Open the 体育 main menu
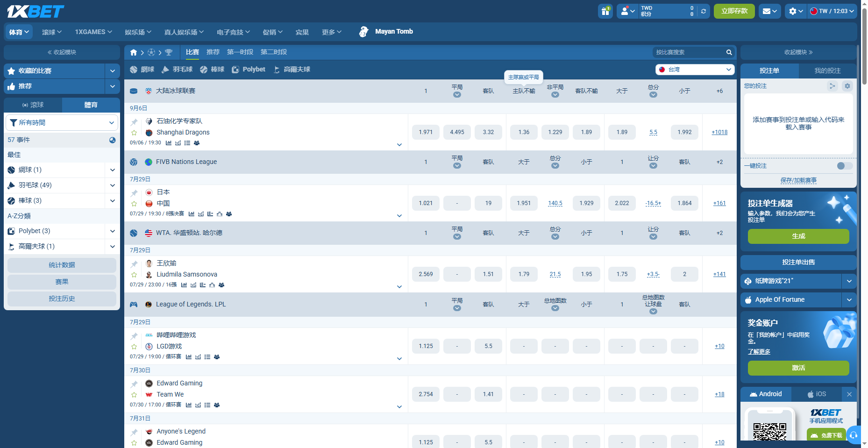The width and height of the screenshot is (868, 448). pos(19,32)
